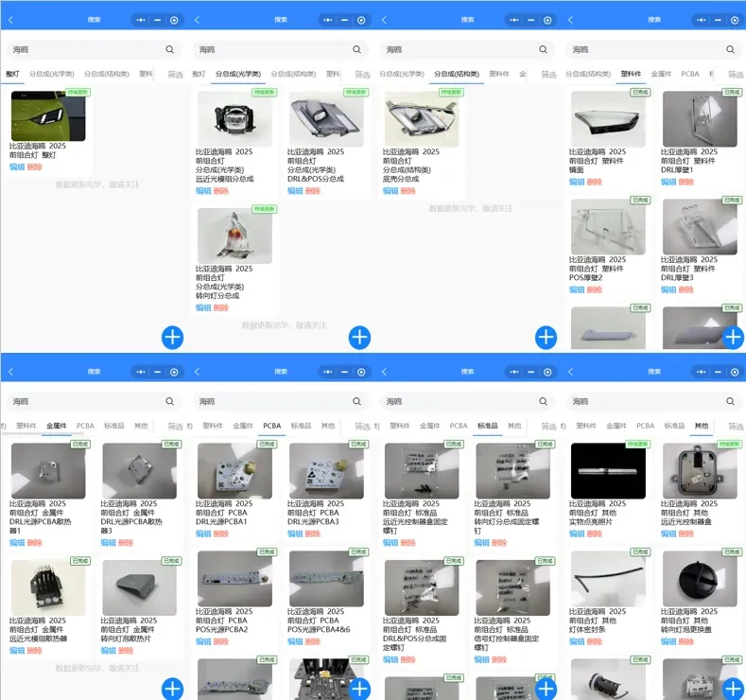Select 金属件 tab on the 标准品-selected screen

click(x=429, y=426)
